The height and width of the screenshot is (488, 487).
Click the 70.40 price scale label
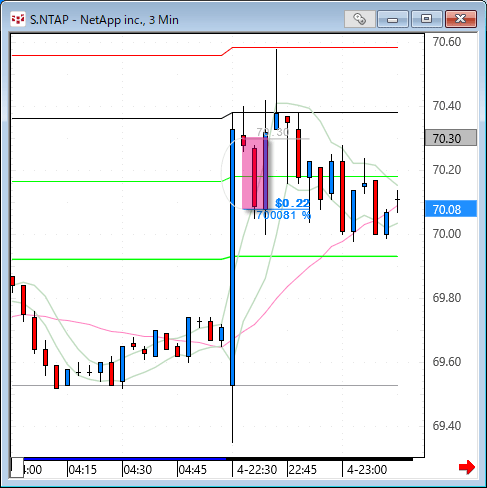pos(447,106)
